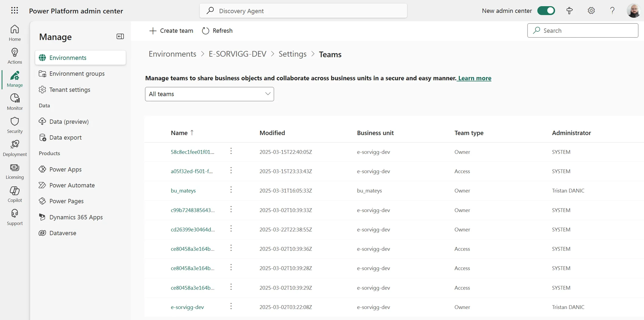The width and height of the screenshot is (644, 320).
Task: Open Dataverse product page
Action: (x=80, y=233)
